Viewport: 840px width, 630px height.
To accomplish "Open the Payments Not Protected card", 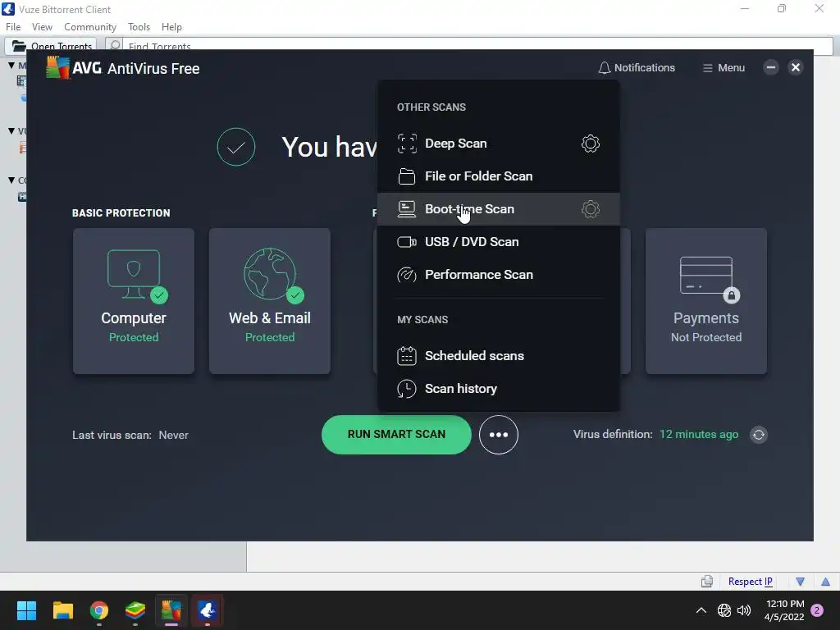I will pyautogui.click(x=706, y=301).
